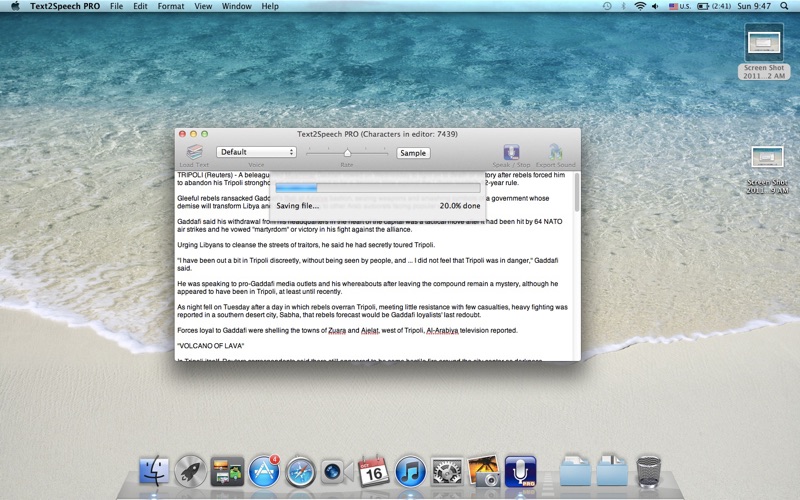Open the Text2Speech PRO application menu

pyautogui.click(x=65, y=6)
